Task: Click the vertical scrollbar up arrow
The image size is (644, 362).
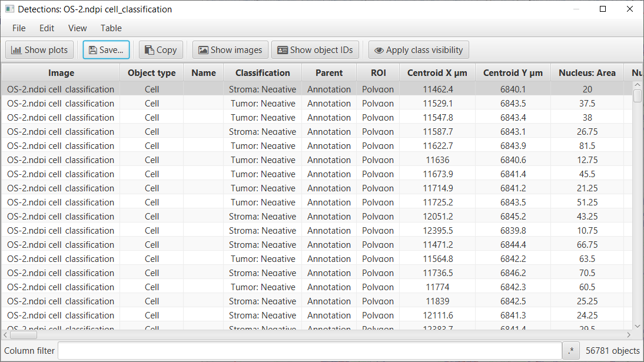Action: (638, 85)
